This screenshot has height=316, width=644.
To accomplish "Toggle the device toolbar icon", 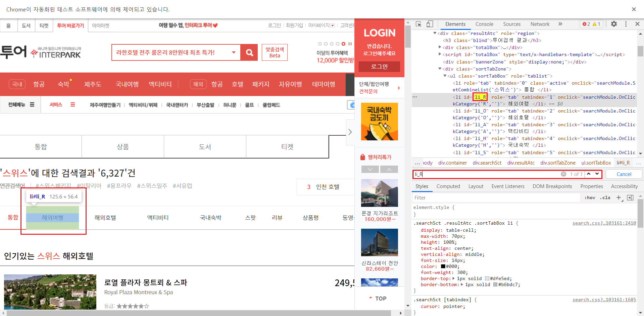I will click(x=430, y=24).
